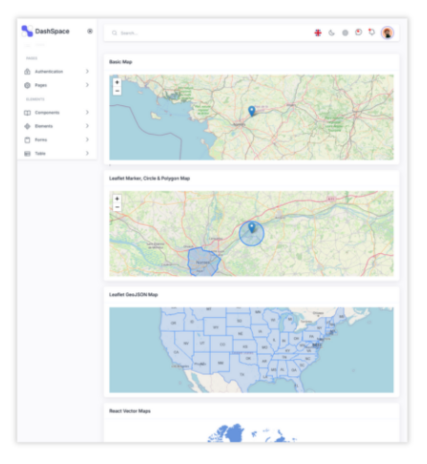This screenshot has height=464, width=427.
Task: Zoom in on the Basic Map
Action: click(117, 82)
